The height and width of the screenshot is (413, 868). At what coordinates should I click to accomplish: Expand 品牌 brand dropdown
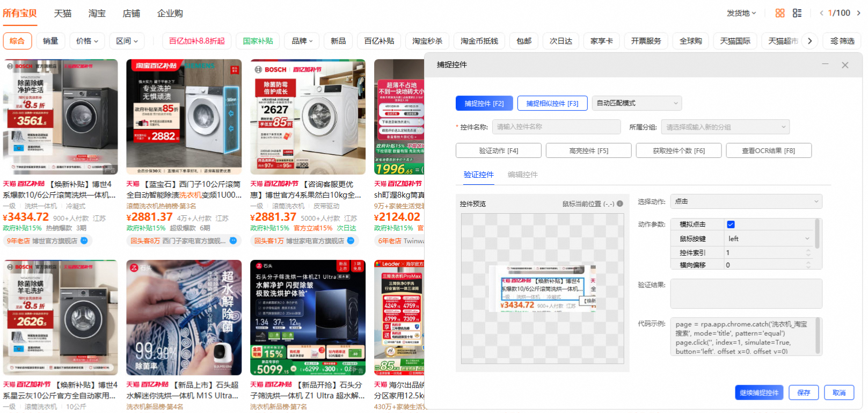[x=302, y=41]
